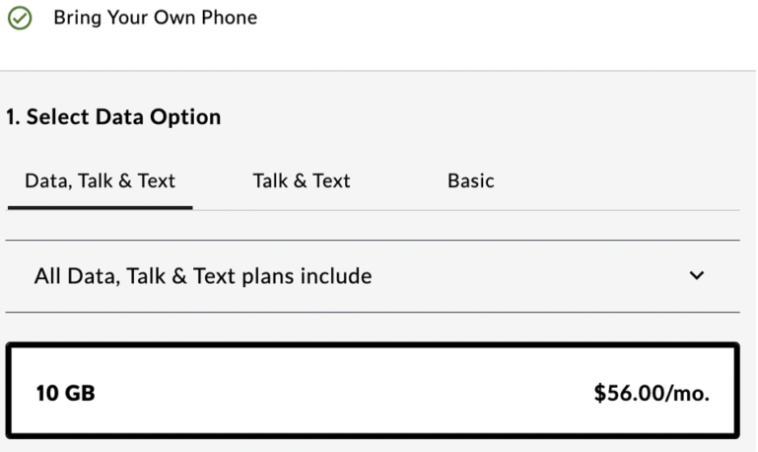Switch to the Talk & Text tab
758x452 pixels.
(301, 181)
